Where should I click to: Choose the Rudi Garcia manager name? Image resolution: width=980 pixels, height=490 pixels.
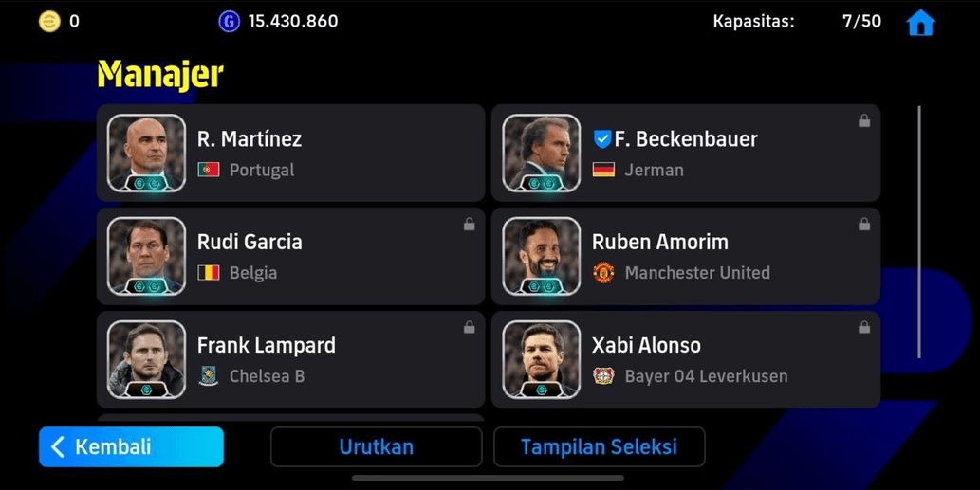click(250, 242)
